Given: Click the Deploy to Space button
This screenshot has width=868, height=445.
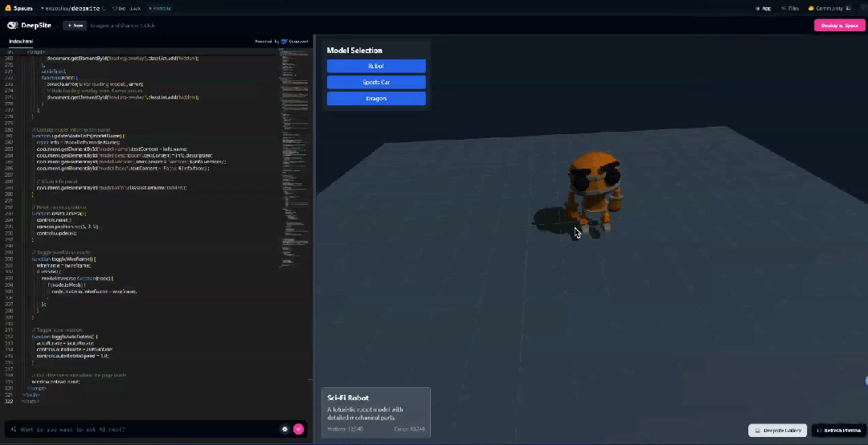Looking at the screenshot, I should click(x=839, y=26).
